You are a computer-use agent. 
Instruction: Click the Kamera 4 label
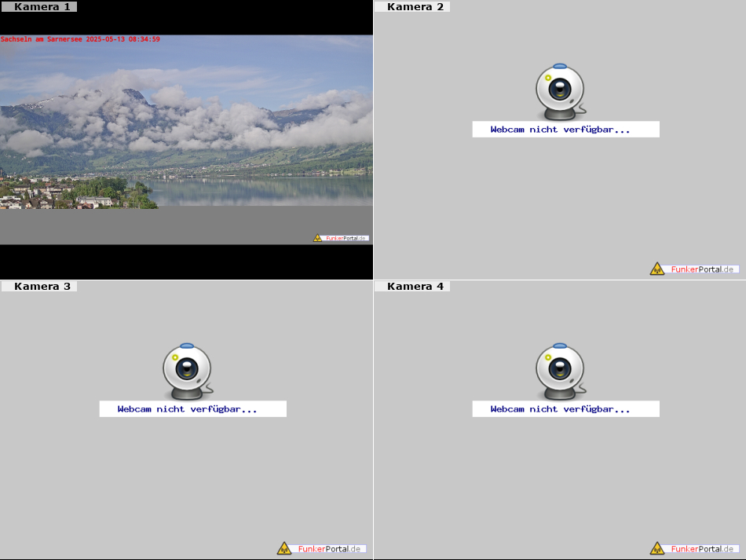pos(412,286)
